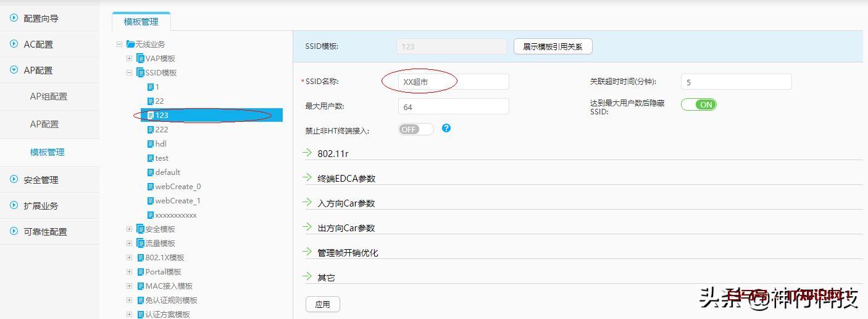Turn off 达到最大用户数后隐藏SSID switch
Viewport: 868px width, 319px height.
[x=698, y=104]
